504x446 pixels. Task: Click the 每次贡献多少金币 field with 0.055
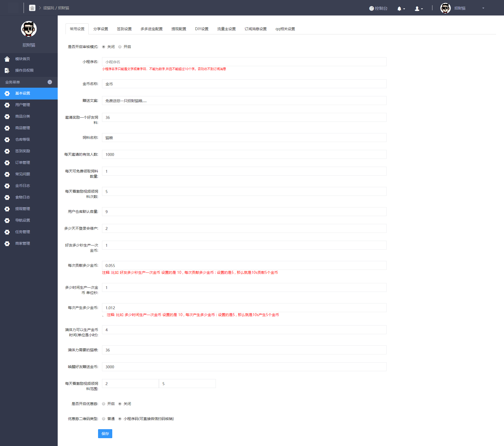click(x=244, y=265)
